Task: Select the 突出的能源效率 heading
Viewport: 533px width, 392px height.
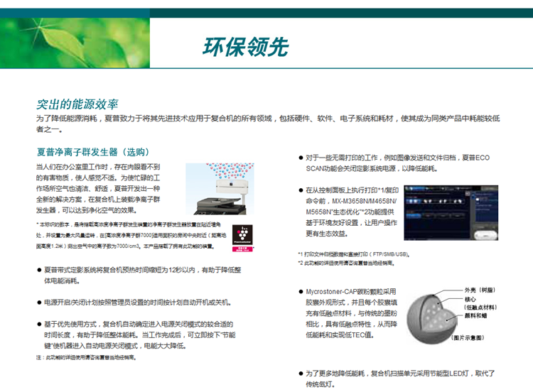Action: coord(77,103)
